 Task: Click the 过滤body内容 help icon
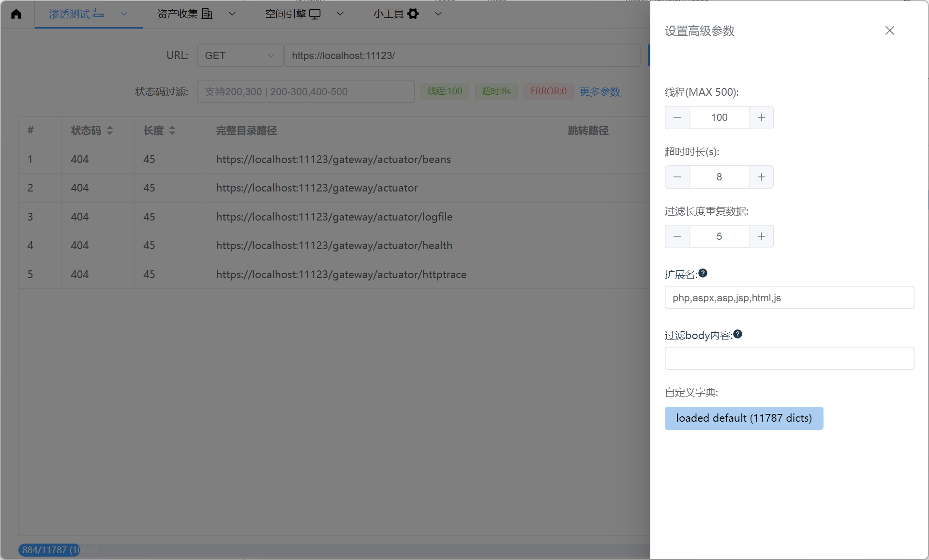click(x=738, y=334)
